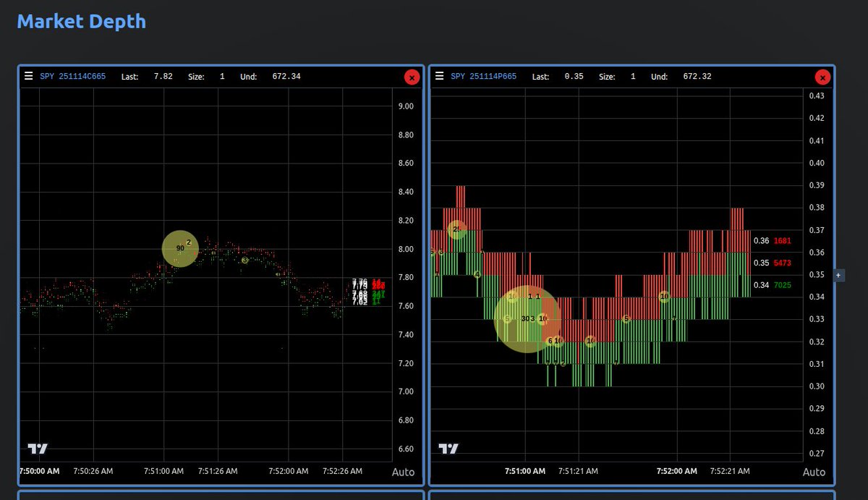This screenshot has height=500, width=868.
Task: Click the plus button beside the P665 chart
Action: (839, 275)
